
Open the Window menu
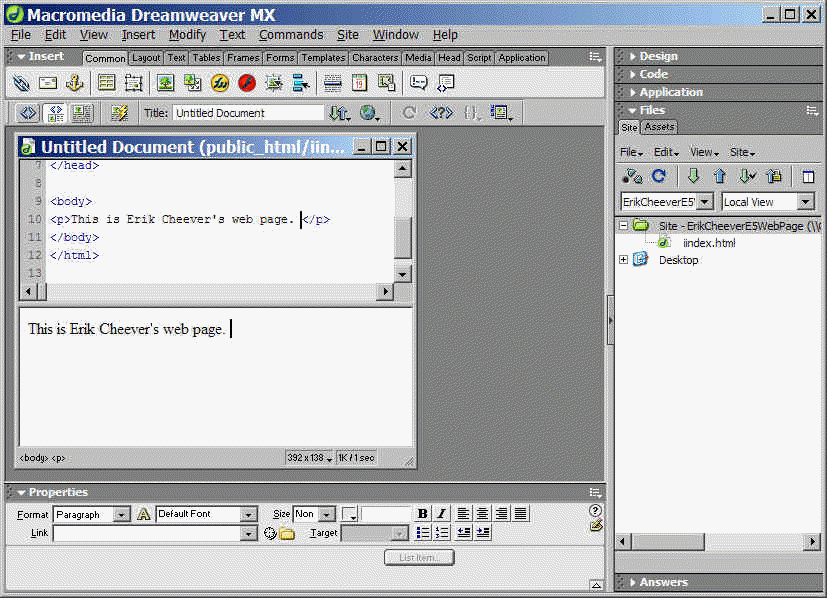click(396, 35)
